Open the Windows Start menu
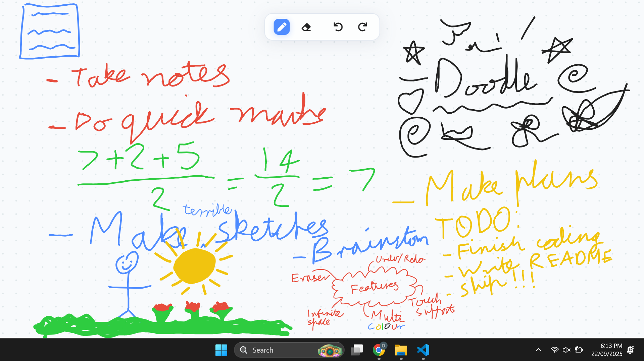Screen dimensions: 644x361 [221, 350]
